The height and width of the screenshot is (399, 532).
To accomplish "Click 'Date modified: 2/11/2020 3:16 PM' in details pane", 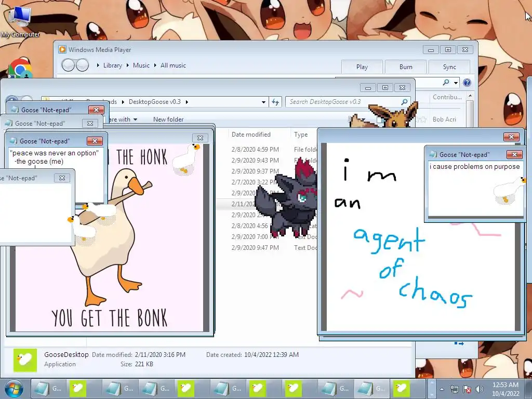I will pyautogui.click(x=139, y=354).
